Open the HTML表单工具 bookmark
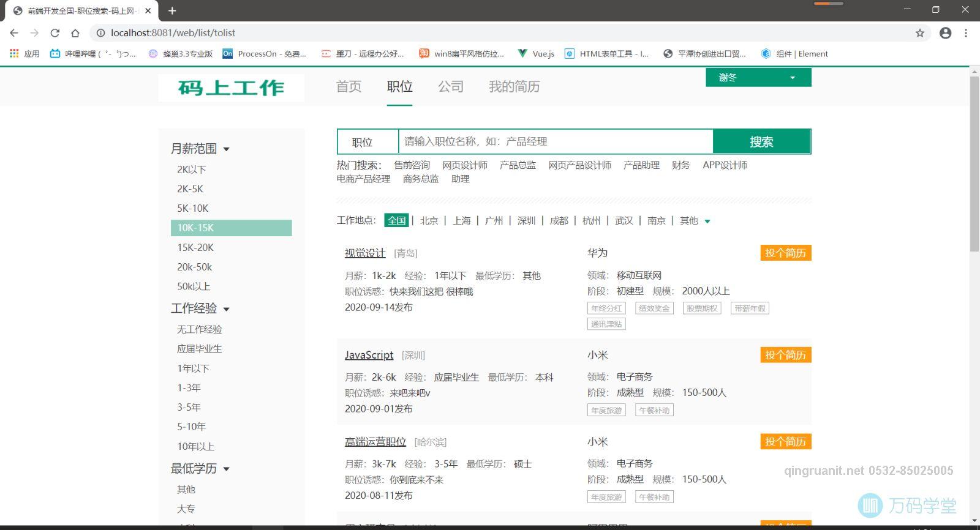980x530 pixels. tap(606, 54)
